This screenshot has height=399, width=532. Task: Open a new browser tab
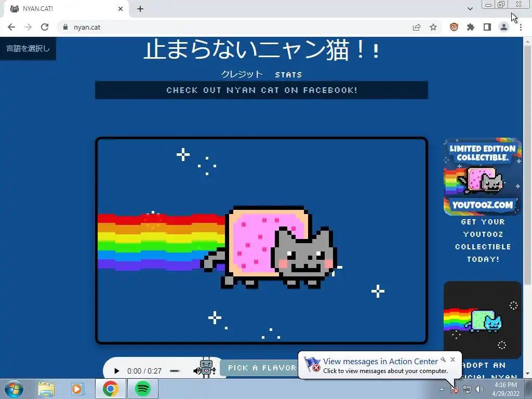(140, 9)
